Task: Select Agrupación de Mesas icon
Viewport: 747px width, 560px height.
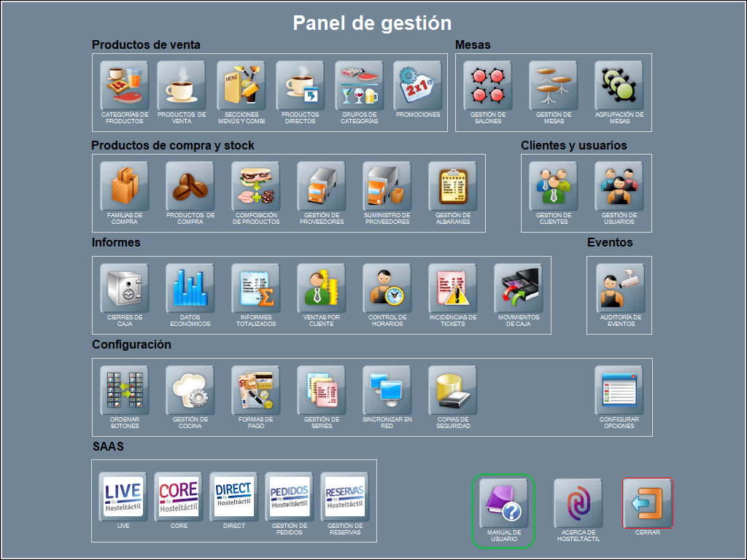Action: tap(619, 85)
